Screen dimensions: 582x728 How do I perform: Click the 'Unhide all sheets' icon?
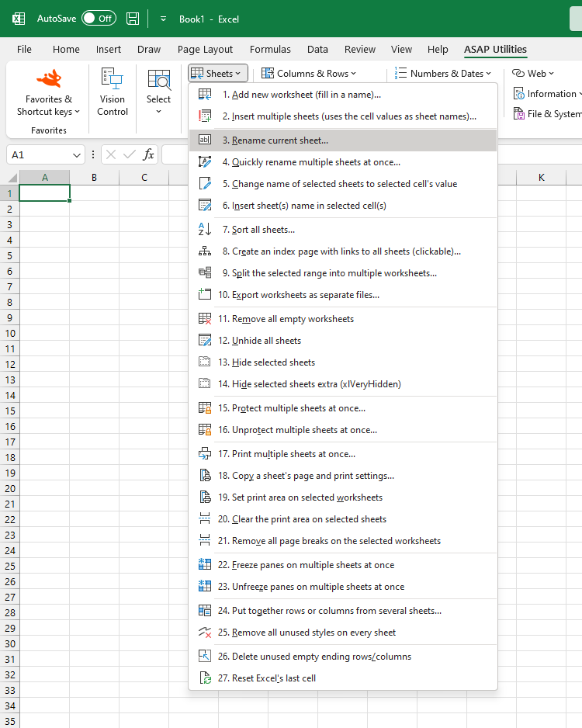tap(205, 340)
